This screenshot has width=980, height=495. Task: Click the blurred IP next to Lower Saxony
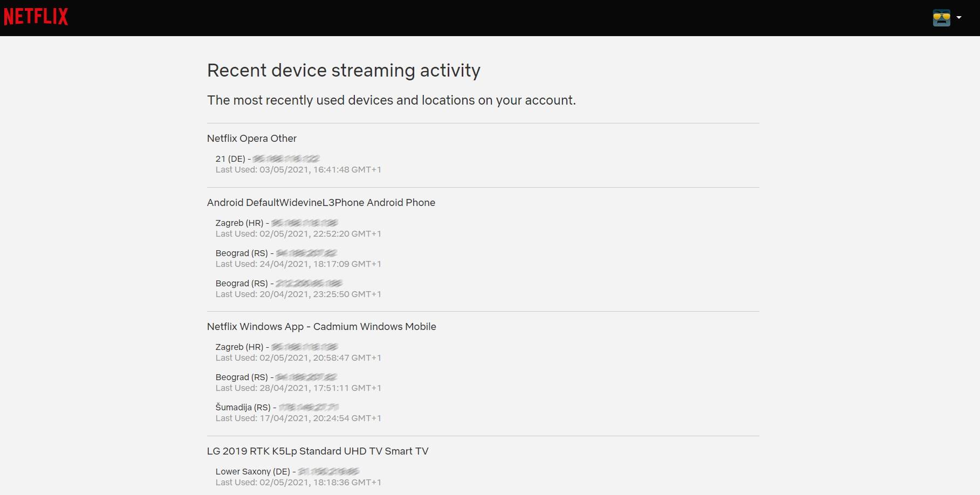coord(330,471)
